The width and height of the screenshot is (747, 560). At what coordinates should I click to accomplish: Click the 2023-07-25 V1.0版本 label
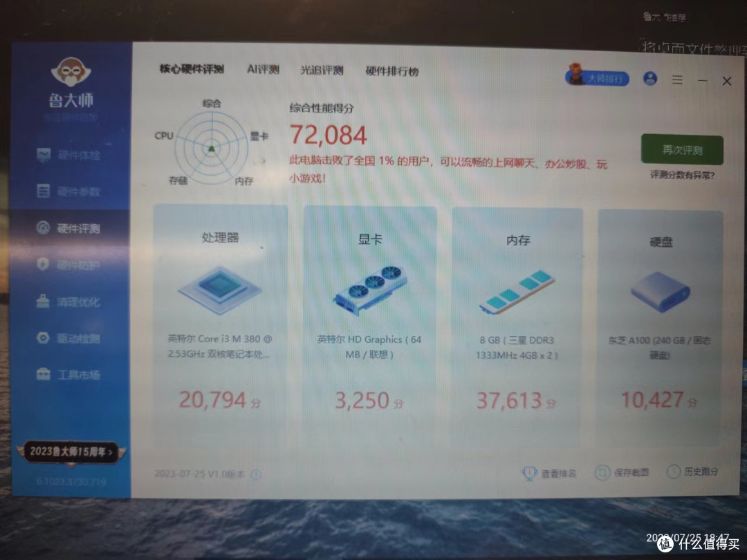[200, 474]
